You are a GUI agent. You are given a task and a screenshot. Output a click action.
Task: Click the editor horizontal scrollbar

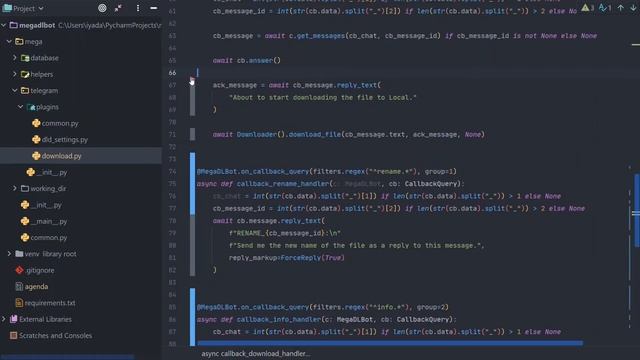(x=390, y=343)
